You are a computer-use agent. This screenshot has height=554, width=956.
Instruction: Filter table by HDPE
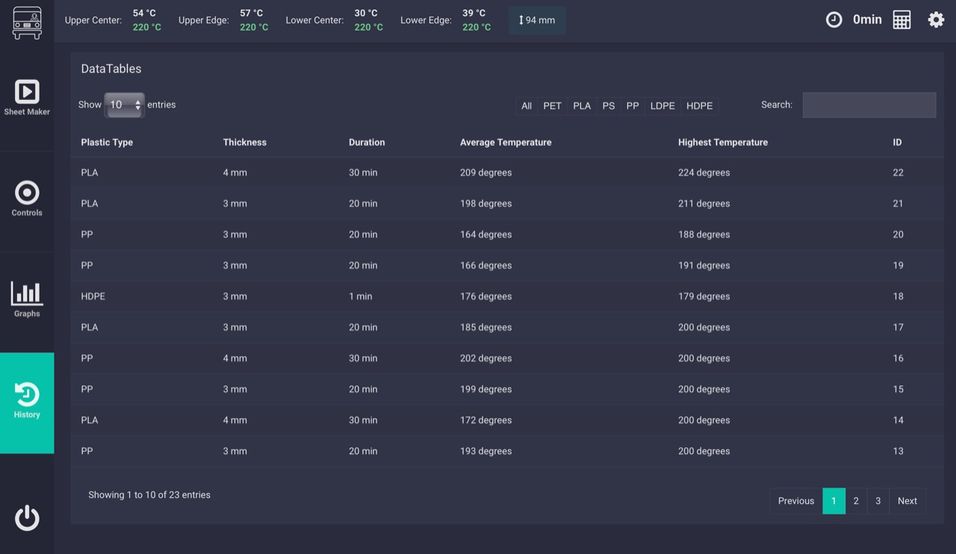point(699,106)
